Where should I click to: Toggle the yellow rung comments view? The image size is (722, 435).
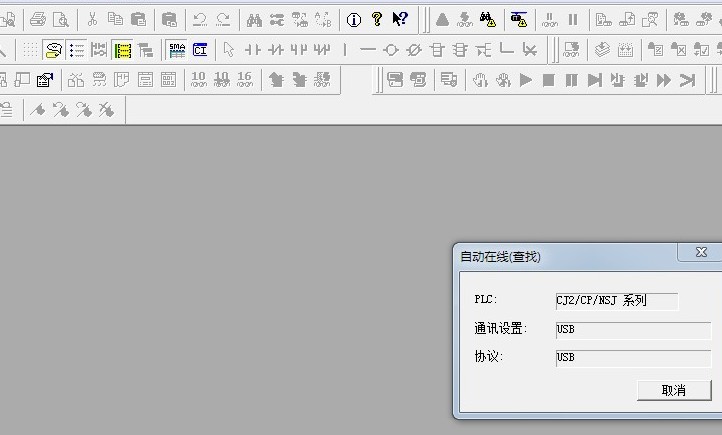click(53, 49)
